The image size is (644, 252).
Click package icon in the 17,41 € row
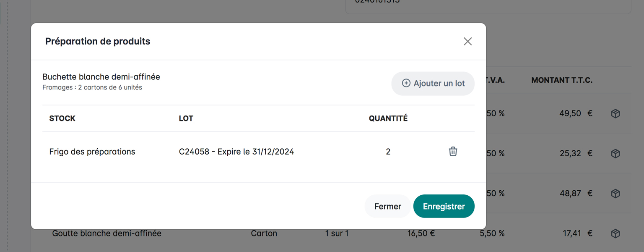615,234
